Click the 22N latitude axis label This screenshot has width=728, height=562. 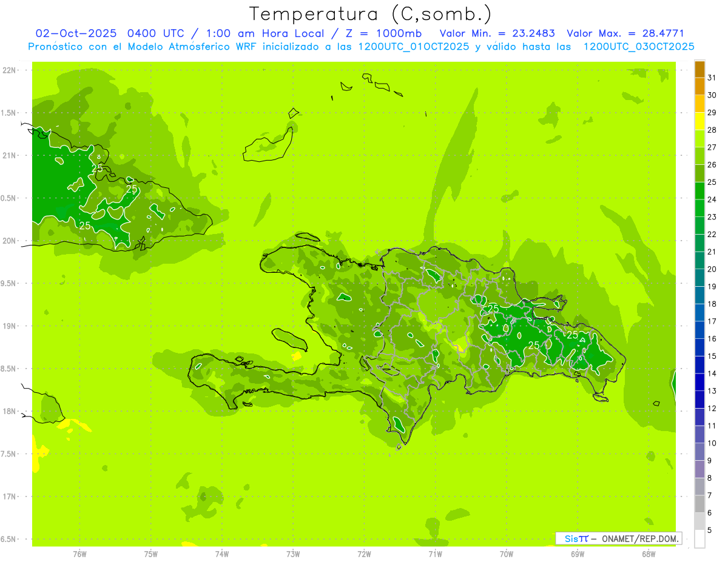click(x=10, y=70)
